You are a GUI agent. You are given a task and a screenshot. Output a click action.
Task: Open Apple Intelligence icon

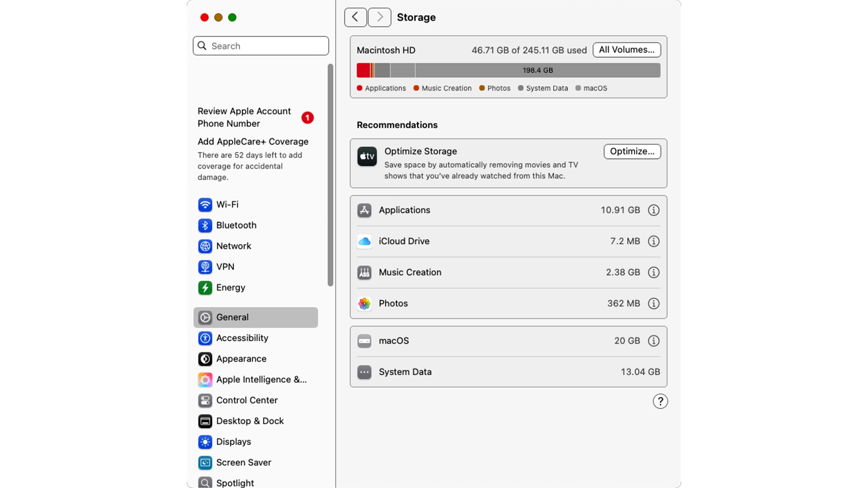pyautogui.click(x=205, y=380)
